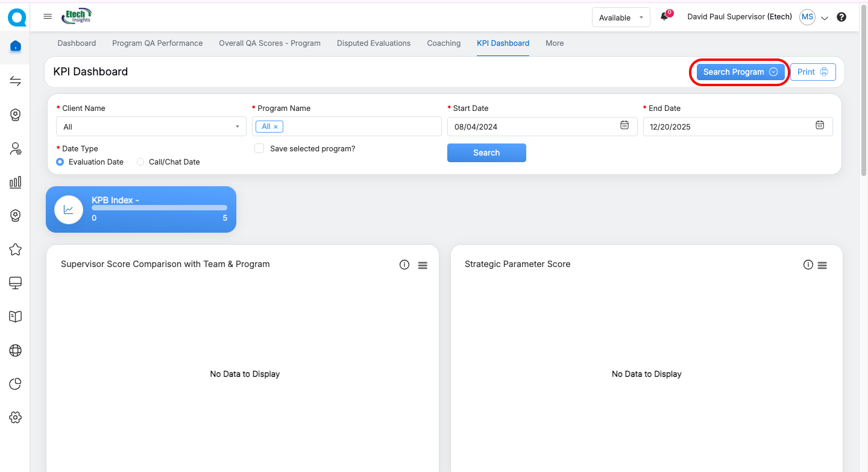Click the hamburger menu icon in header
This screenshot has width=868, height=472.
(48, 17)
